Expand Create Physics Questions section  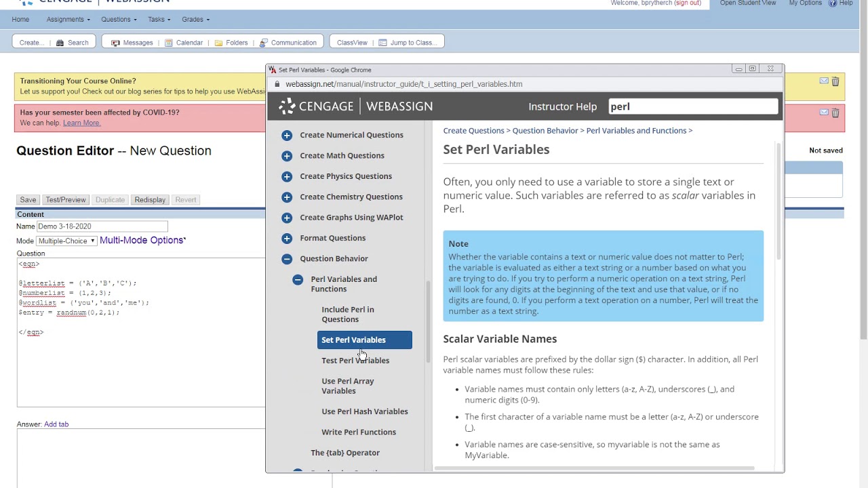click(287, 176)
